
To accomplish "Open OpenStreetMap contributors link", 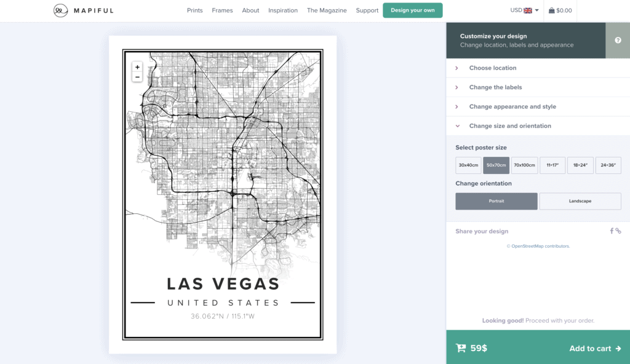I will click(540, 246).
